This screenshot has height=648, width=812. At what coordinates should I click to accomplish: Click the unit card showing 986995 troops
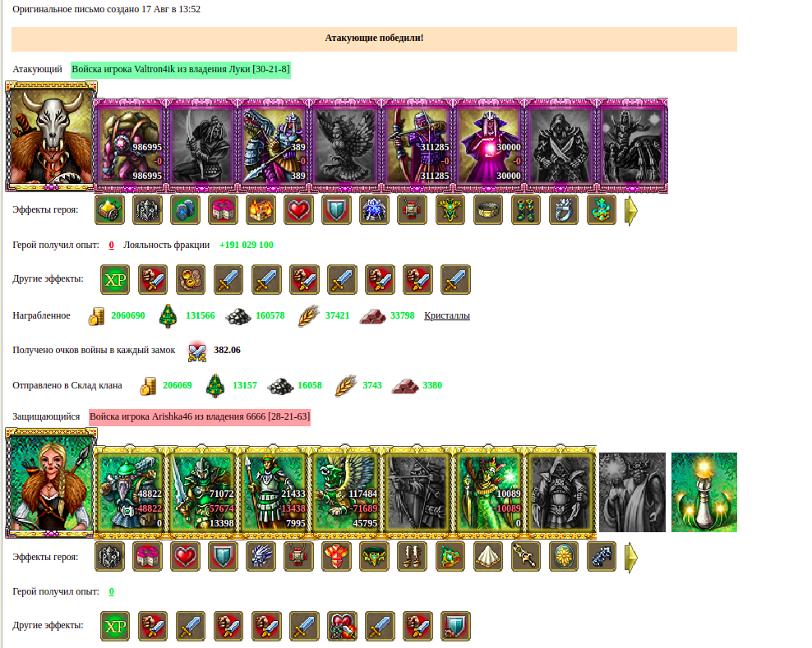(130, 145)
